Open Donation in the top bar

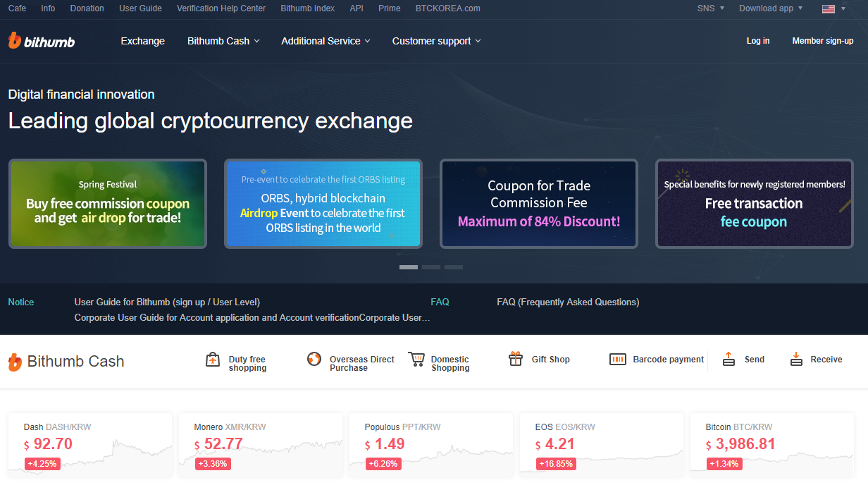click(87, 8)
